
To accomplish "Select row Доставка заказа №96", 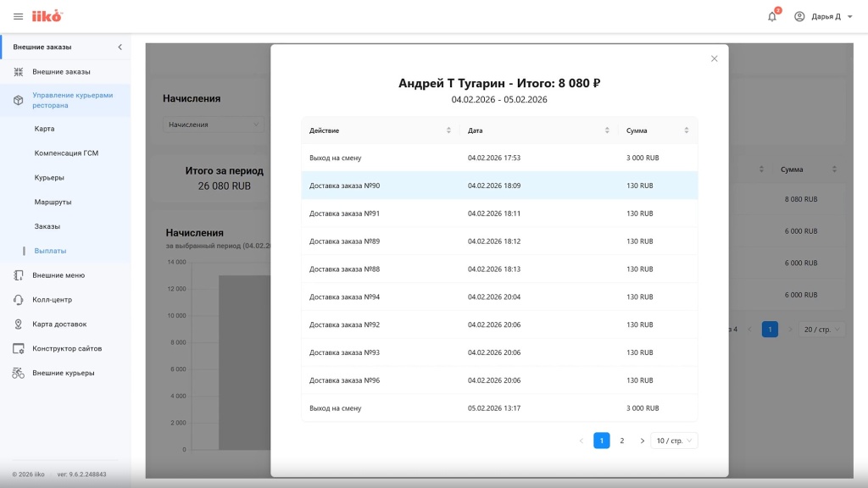I will tap(499, 380).
